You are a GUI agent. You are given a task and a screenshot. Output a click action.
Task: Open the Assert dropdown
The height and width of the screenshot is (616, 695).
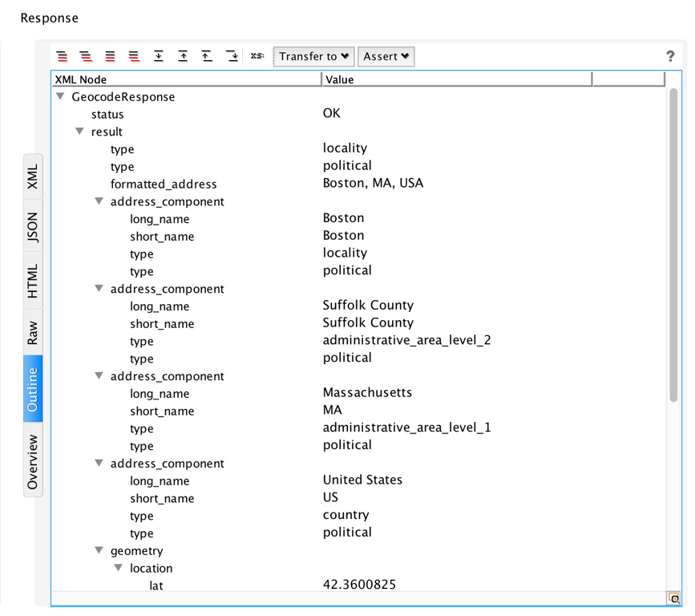point(386,56)
